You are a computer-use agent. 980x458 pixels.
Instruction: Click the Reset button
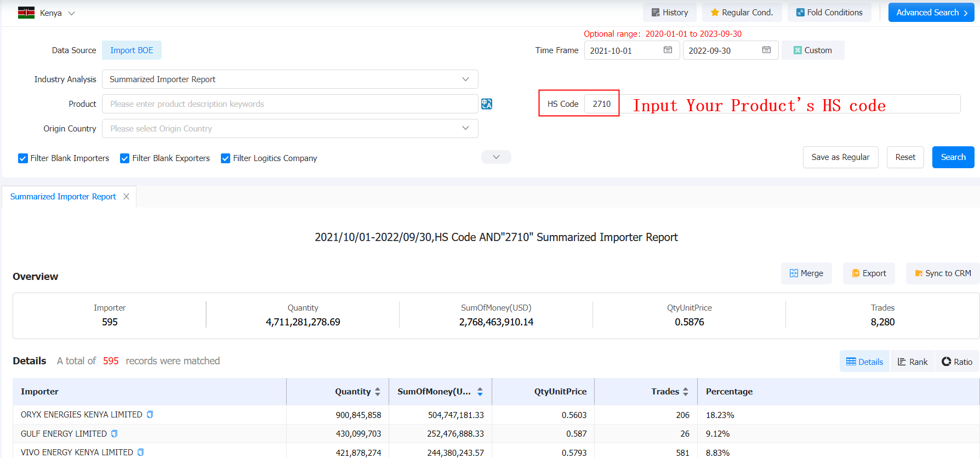[905, 157]
